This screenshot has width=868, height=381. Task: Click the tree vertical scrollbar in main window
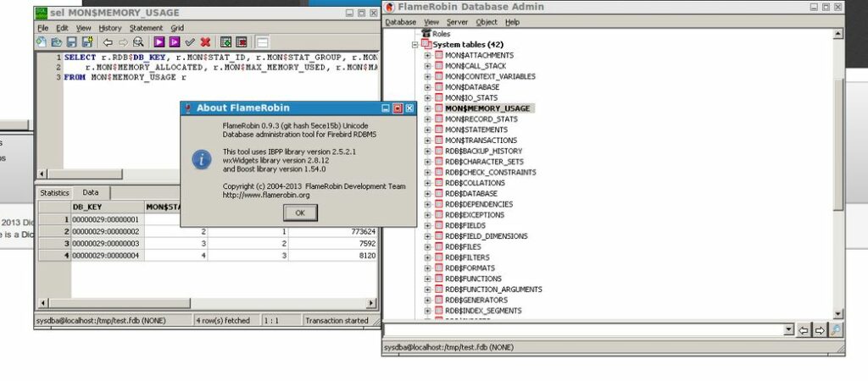[x=838, y=174]
